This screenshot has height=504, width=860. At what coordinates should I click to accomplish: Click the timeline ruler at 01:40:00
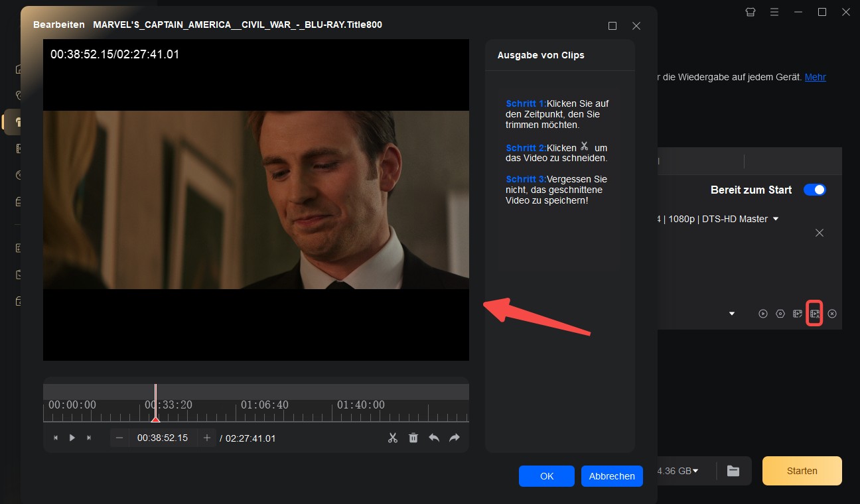360,405
